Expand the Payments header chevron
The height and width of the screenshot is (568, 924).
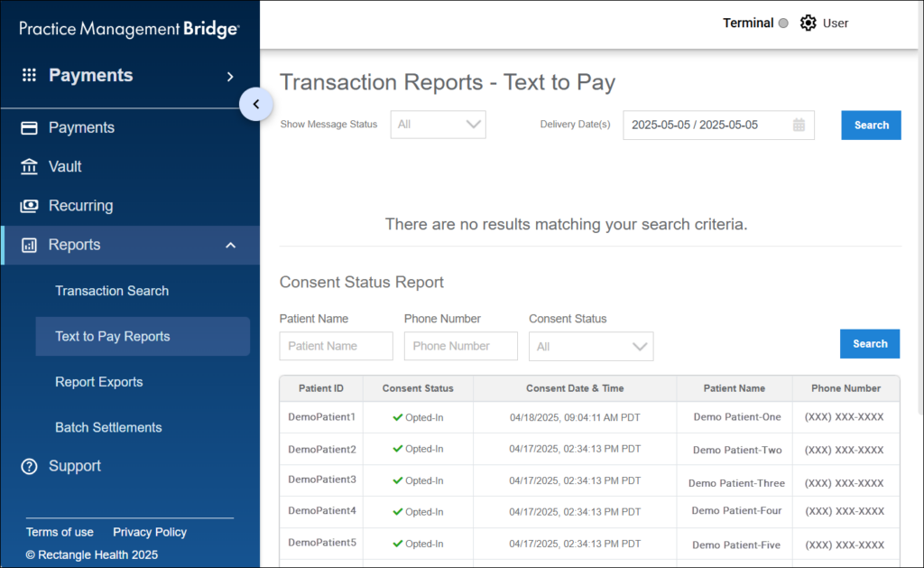pyautogui.click(x=230, y=76)
